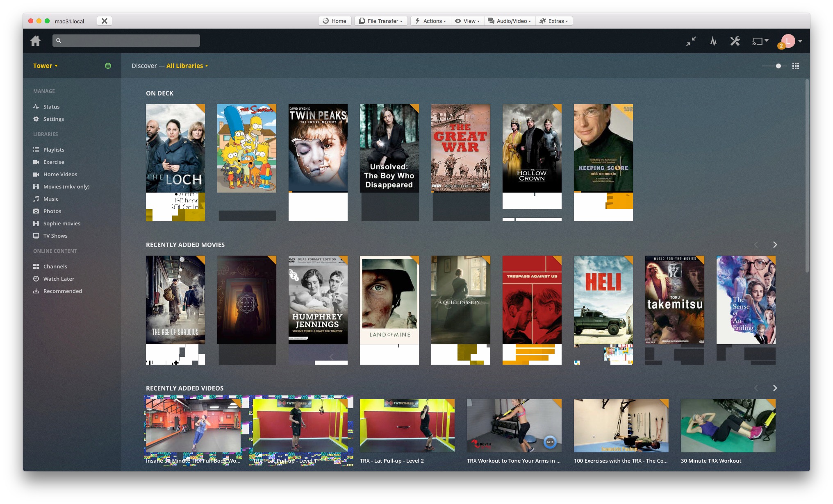Open The Great War poster
The width and height of the screenshot is (833, 504).
[461, 148]
